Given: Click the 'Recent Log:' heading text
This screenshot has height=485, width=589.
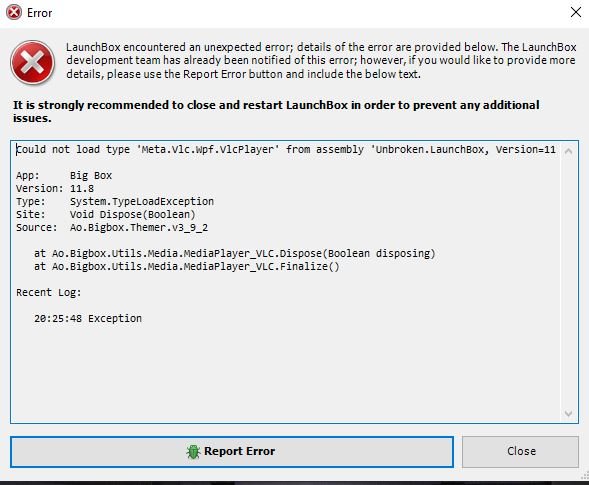Looking at the screenshot, I should pos(48,292).
